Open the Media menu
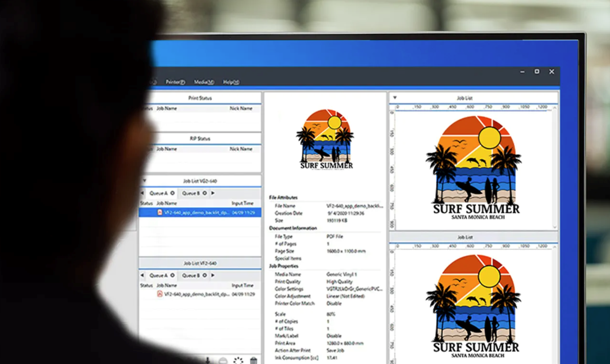This screenshot has width=610, height=364. click(204, 82)
